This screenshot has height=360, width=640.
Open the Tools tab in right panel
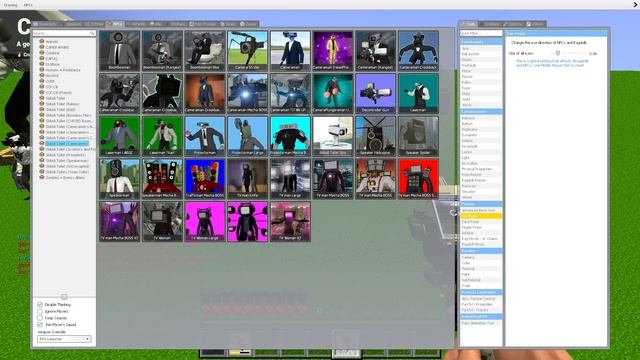pos(468,24)
